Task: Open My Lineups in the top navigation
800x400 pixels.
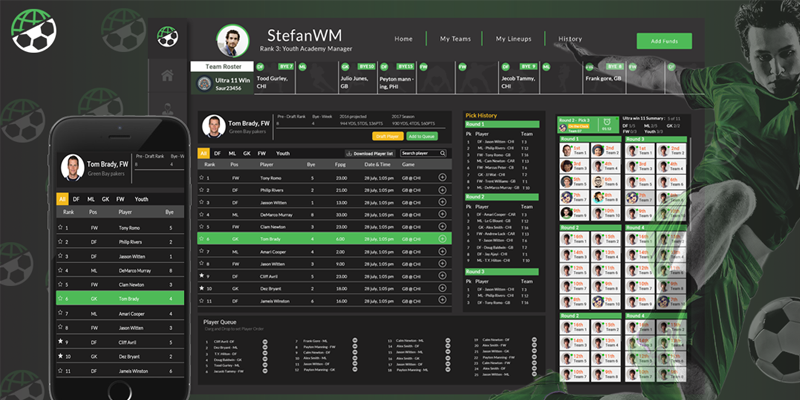Action: tap(513, 39)
